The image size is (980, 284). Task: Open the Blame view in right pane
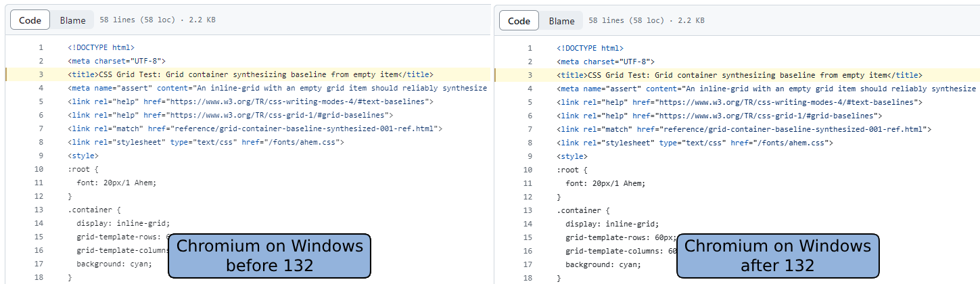[561, 20]
